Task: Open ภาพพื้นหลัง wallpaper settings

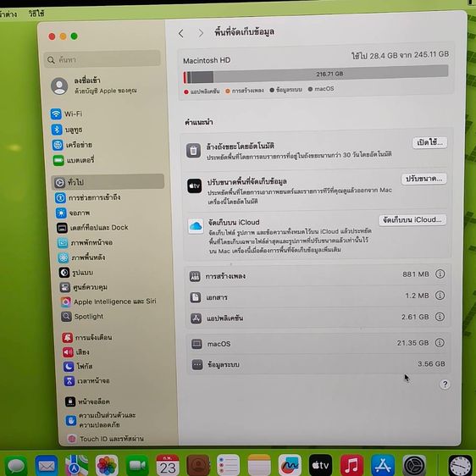Action: (x=81, y=257)
